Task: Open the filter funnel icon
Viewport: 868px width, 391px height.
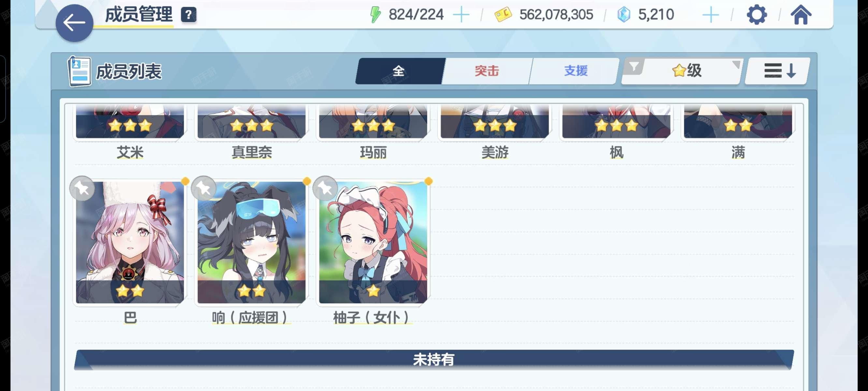Action: point(634,67)
